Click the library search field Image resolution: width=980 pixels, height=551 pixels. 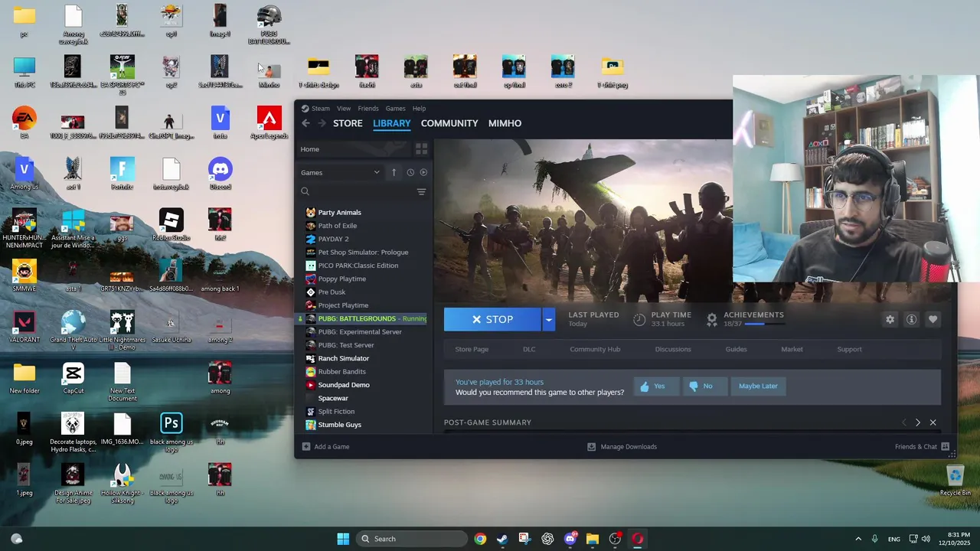tap(356, 192)
